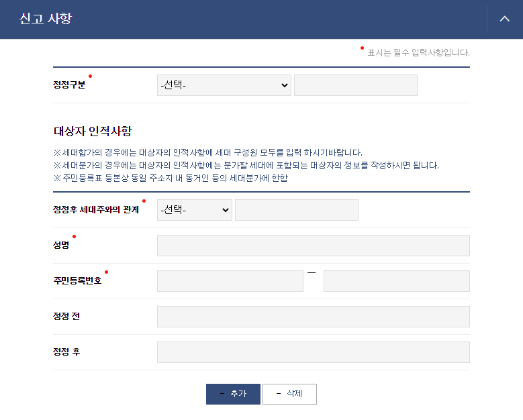Click the 신고 사항 header title

pyautogui.click(x=46, y=19)
